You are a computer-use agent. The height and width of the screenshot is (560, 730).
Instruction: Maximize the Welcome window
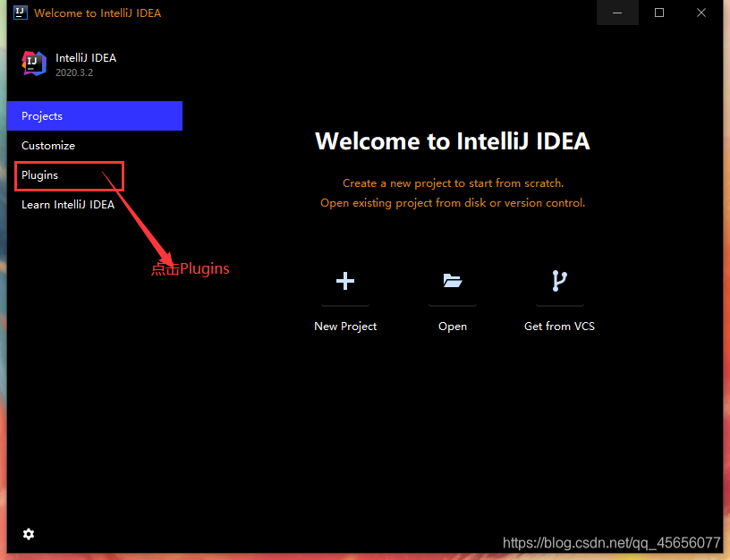pyautogui.click(x=659, y=13)
